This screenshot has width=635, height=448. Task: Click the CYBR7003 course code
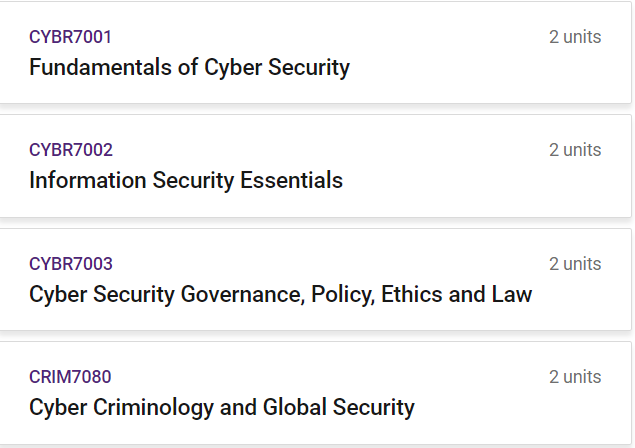pyautogui.click(x=70, y=264)
